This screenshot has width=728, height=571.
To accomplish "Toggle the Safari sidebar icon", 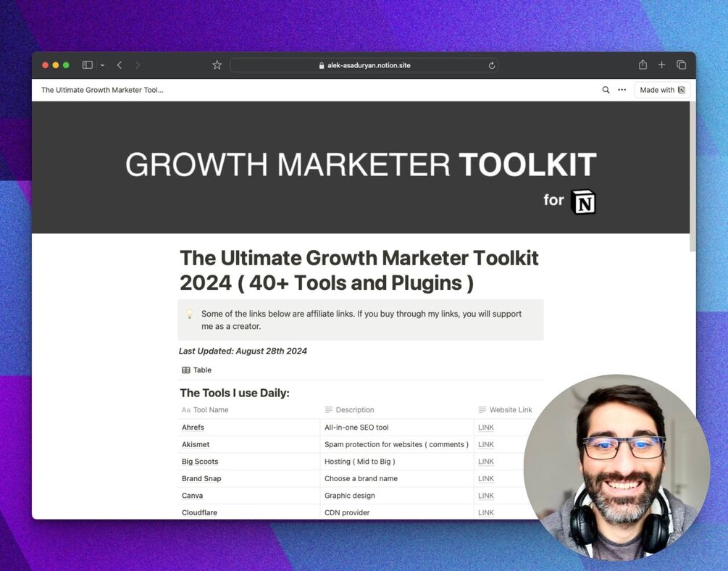I will click(87, 65).
